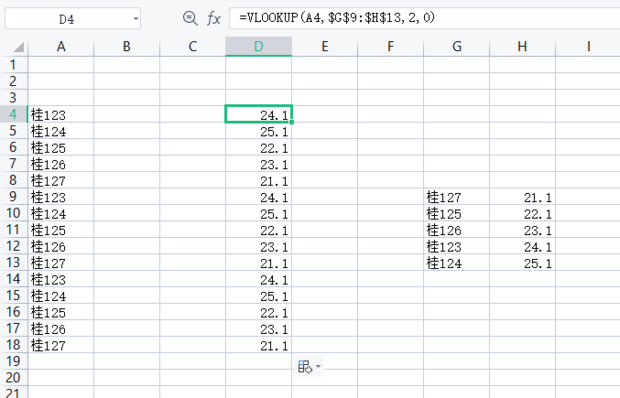This screenshot has height=398, width=620.
Task: Click the zoom magnifier icon beside formula bar
Action: pyautogui.click(x=190, y=18)
